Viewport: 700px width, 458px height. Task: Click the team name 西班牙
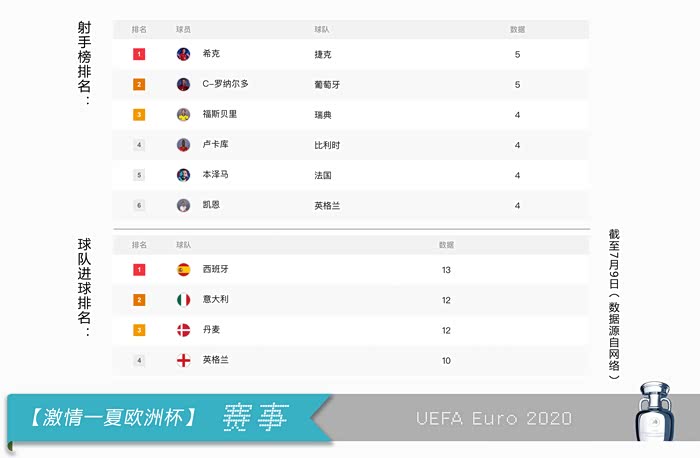coord(215,269)
